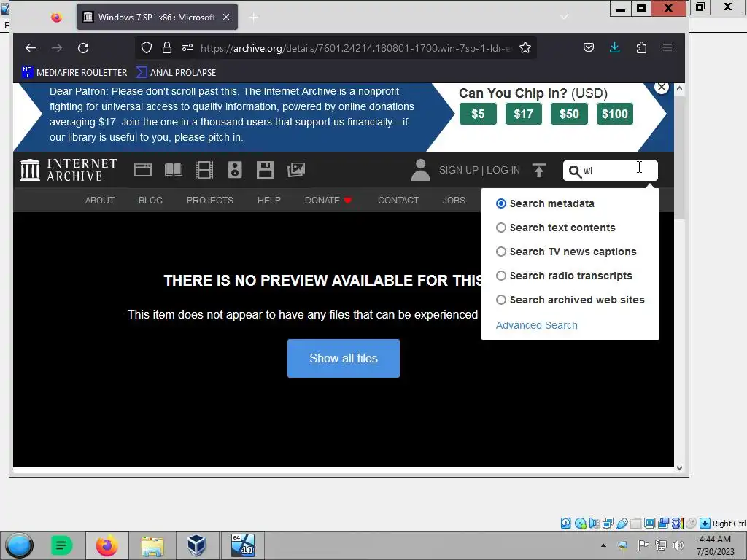This screenshot has height=560, width=747.
Task: Open the BLOG nav item
Action: pyautogui.click(x=150, y=200)
